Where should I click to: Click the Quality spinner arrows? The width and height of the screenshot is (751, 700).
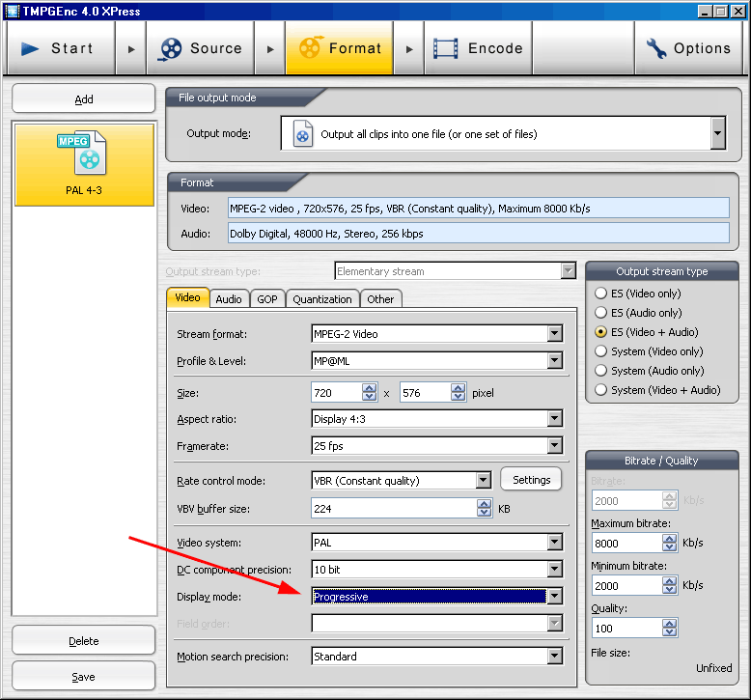tap(670, 628)
